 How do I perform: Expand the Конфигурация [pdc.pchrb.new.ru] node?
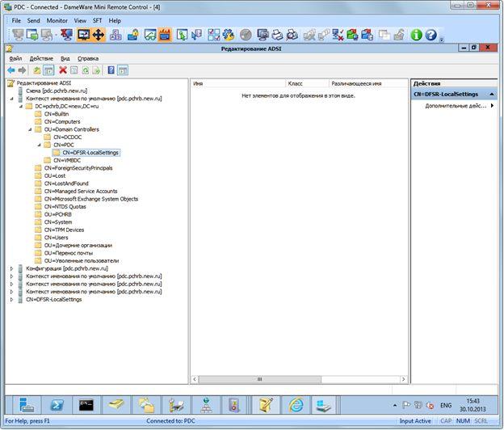coord(11,268)
